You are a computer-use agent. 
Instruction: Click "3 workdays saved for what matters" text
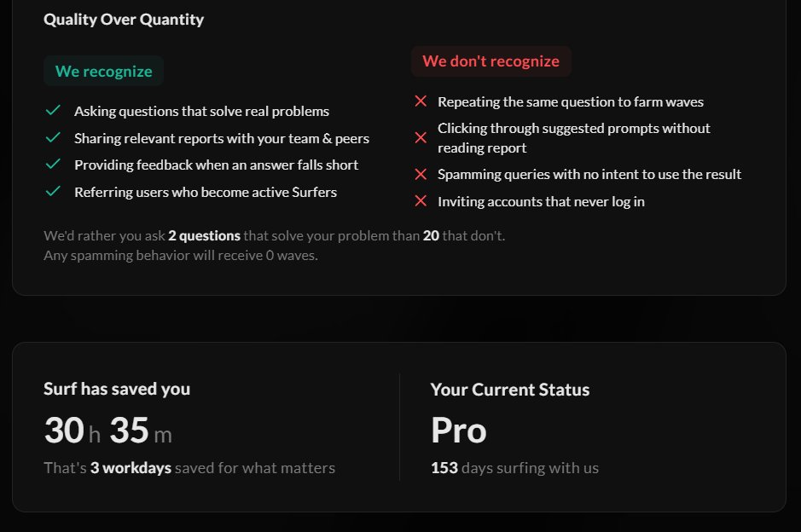[189, 467]
